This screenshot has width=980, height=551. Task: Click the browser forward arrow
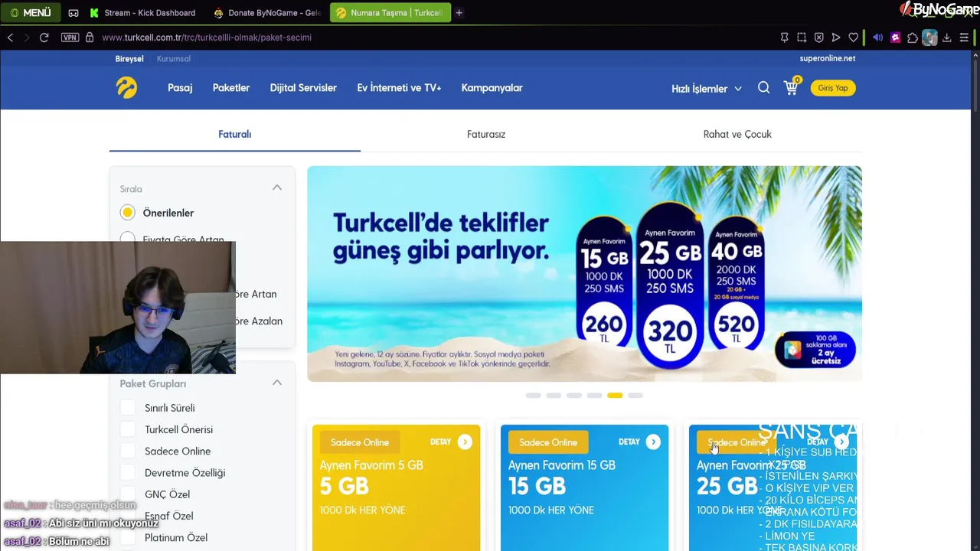pos(27,37)
